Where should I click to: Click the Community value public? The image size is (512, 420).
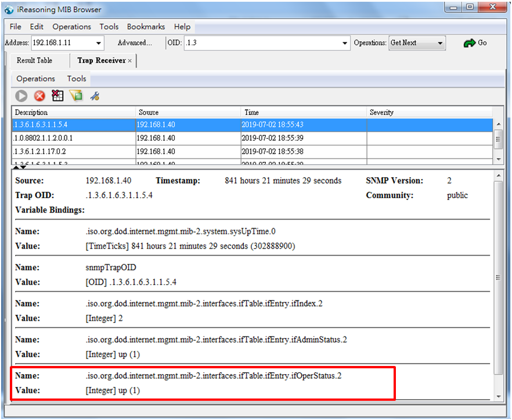[457, 195]
